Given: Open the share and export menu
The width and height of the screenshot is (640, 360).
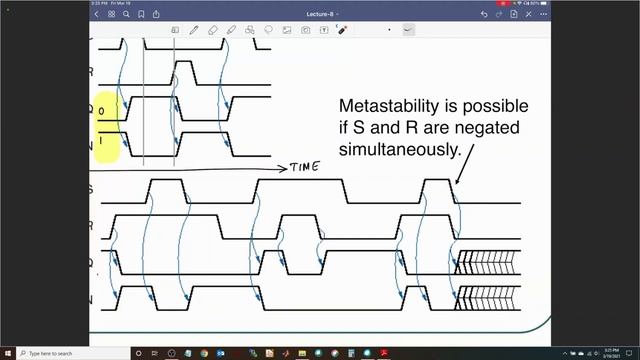Looking at the screenshot, I should 156,14.
